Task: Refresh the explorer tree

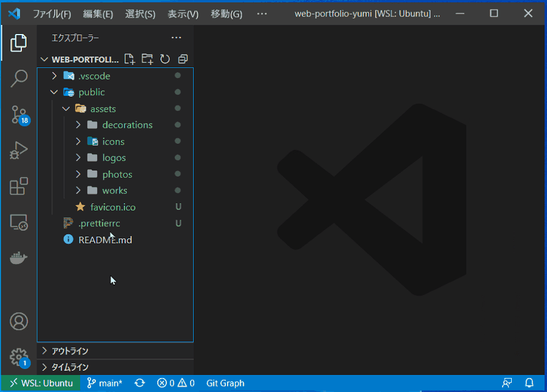Action: click(x=165, y=59)
